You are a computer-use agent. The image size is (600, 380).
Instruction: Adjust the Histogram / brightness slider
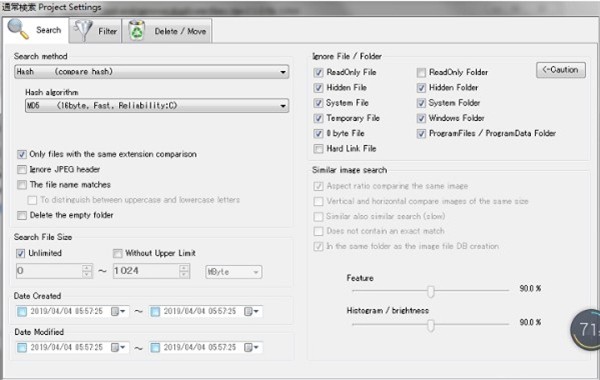click(430, 325)
